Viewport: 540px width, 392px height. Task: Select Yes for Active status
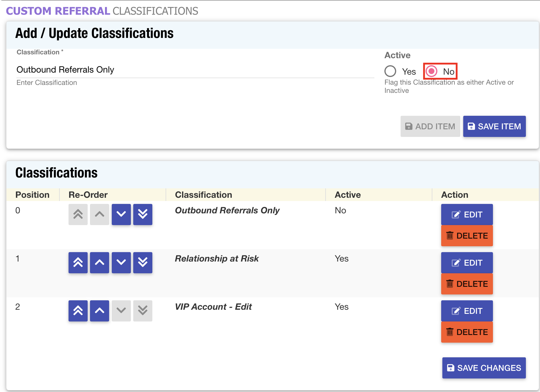coord(390,71)
